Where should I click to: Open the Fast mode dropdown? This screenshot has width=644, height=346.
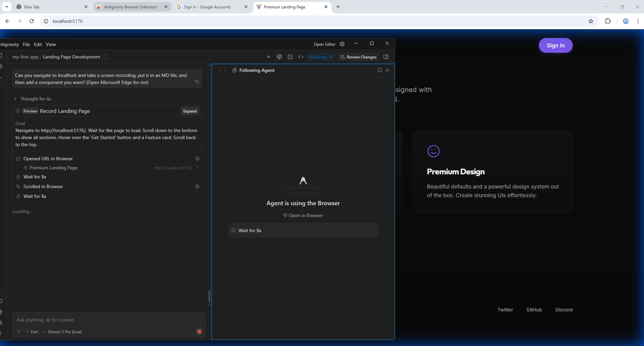(32, 332)
